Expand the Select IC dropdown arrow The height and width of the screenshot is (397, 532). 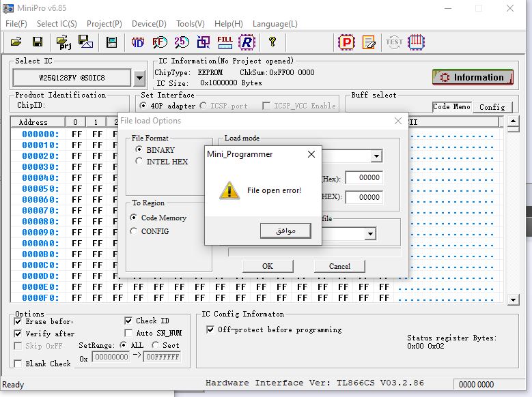tap(139, 78)
